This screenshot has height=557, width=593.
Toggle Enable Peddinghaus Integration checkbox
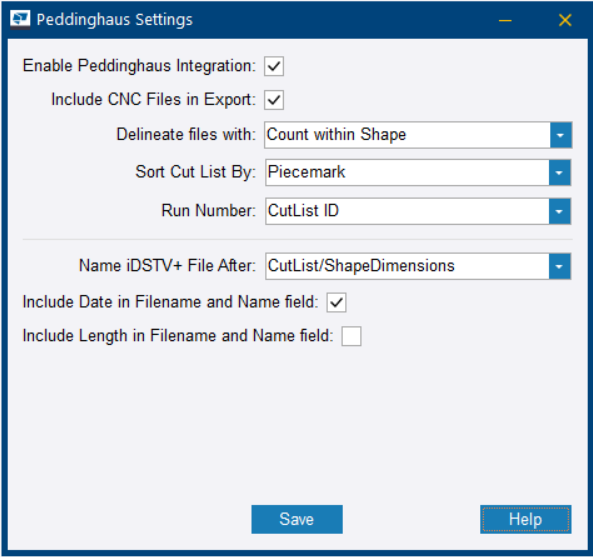(274, 66)
